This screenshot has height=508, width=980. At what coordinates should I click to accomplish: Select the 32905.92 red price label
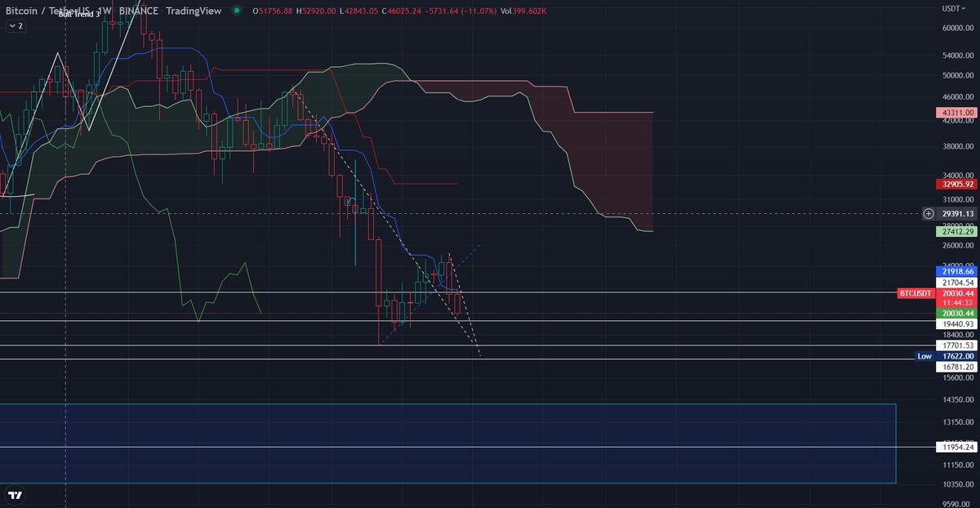coord(958,184)
